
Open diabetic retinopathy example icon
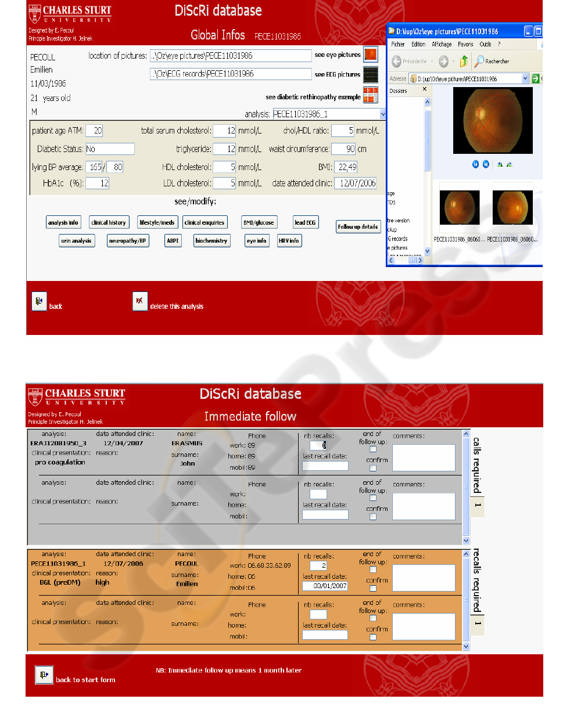tap(370, 95)
